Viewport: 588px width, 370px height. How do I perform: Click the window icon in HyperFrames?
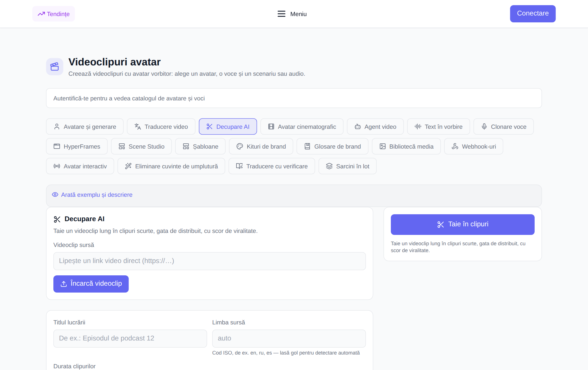point(57,146)
